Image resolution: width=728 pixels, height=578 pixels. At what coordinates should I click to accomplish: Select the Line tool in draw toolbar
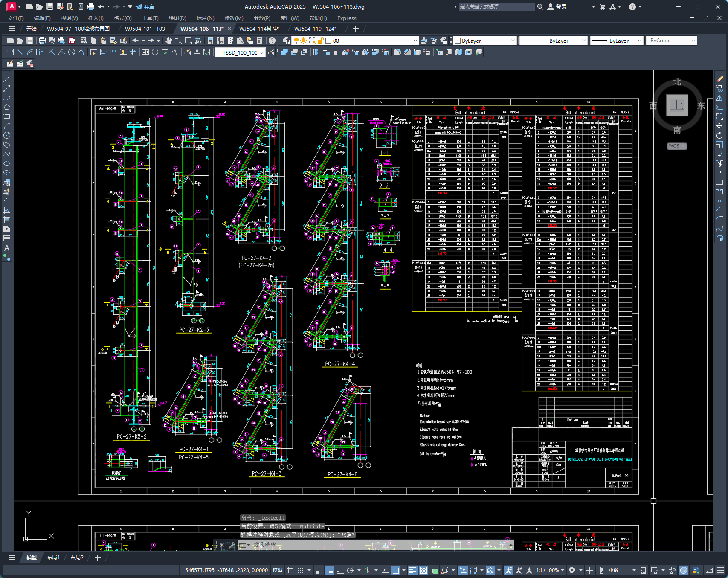pyautogui.click(x=7, y=78)
